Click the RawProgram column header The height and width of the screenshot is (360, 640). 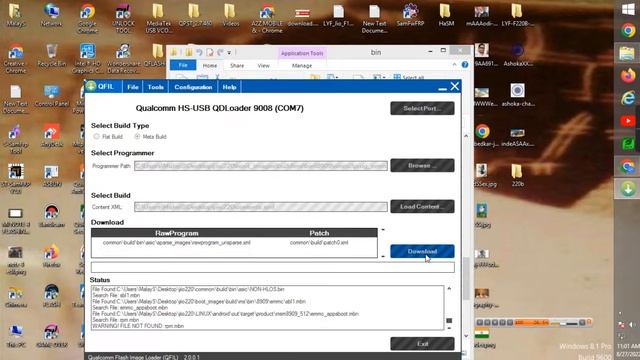point(176,233)
